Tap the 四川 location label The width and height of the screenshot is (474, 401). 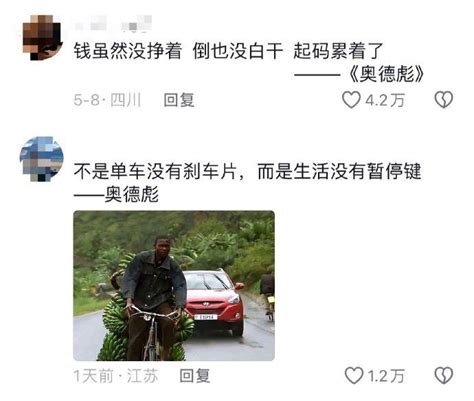click(x=126, y=100)
